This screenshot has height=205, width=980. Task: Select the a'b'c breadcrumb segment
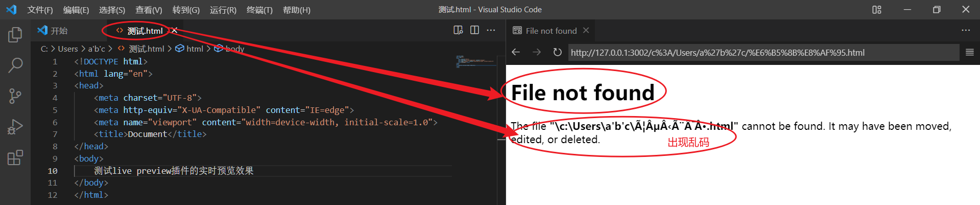tap(97, 49)
